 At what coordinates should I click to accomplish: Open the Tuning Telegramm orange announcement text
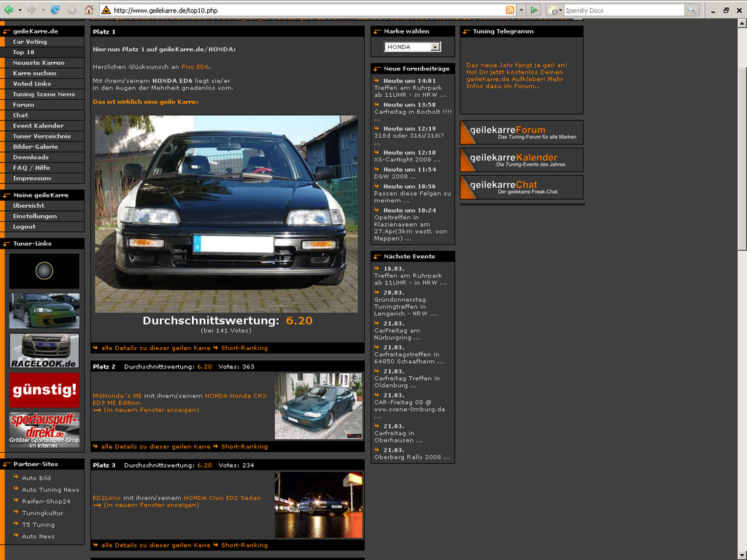coord(517,76)
